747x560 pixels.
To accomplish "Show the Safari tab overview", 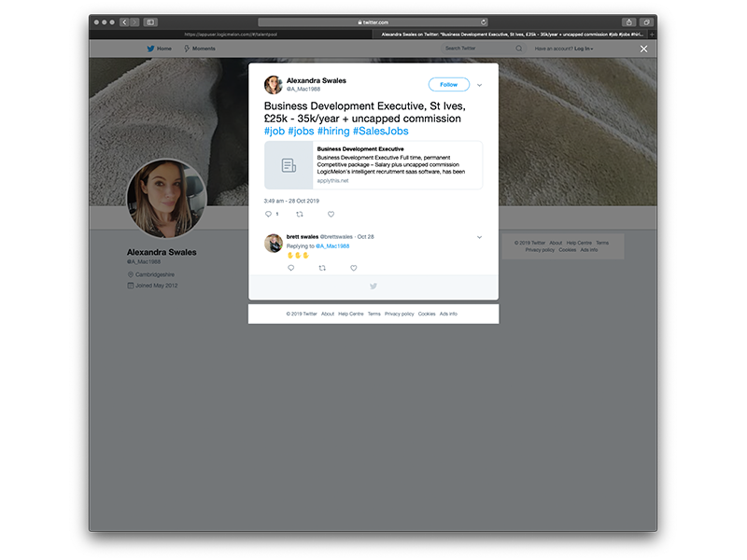I will tap(646, 21).
